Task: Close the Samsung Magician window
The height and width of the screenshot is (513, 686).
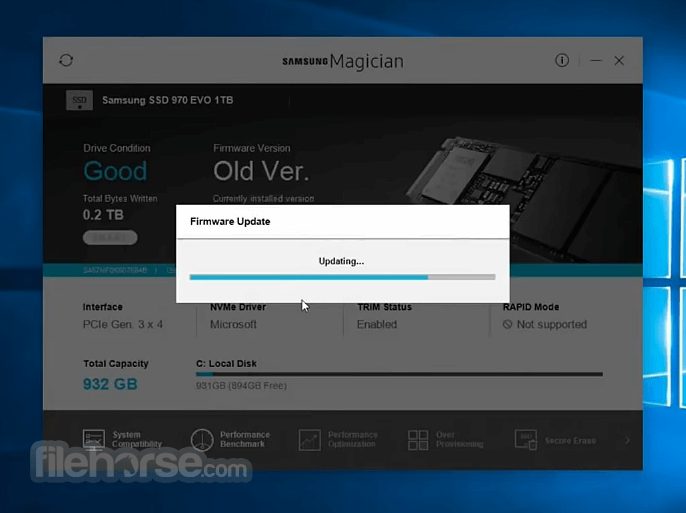Action: [619, 60]
